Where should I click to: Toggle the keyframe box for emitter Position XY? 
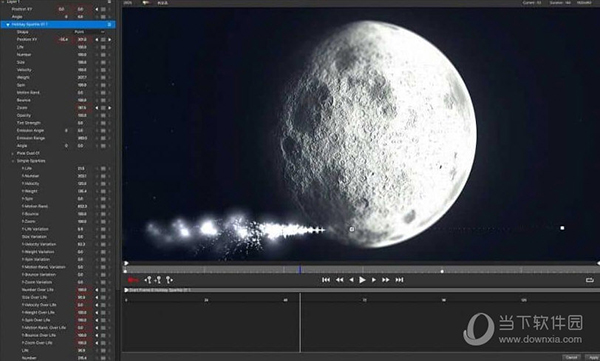click(x=103, y=40)
